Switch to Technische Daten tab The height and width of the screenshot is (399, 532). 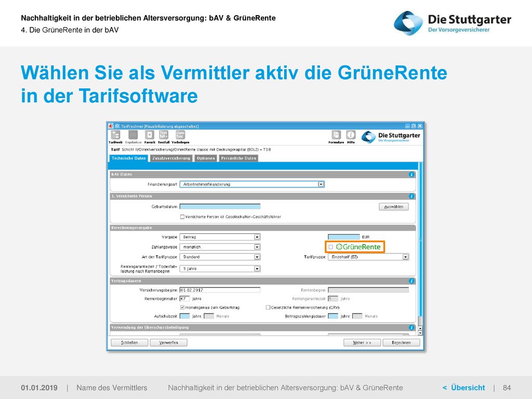(129, 158)
